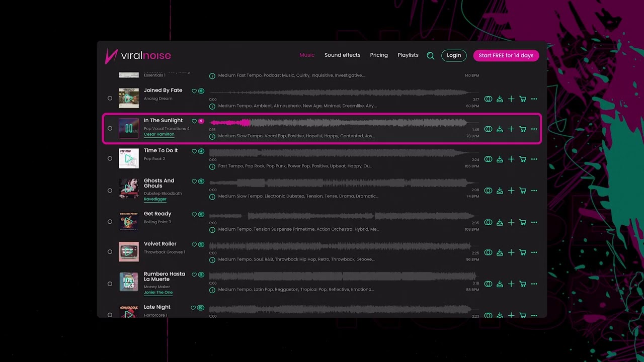Find similar tracks to Ghosts And Ghouls
The image size is (644, 362).
pyautogui.click(x=488, y=191)
